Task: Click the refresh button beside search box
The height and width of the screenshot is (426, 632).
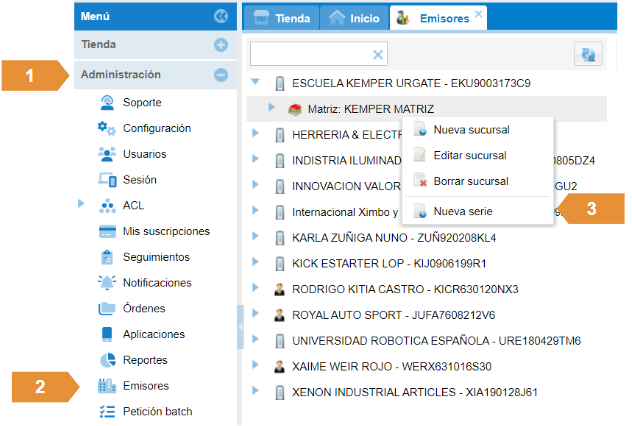Action: [x=587, y=55]
